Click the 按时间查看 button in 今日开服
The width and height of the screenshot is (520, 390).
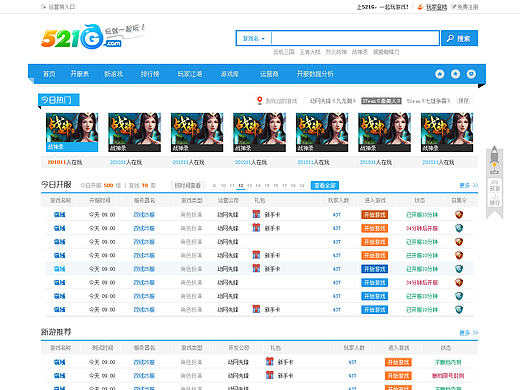tap(188, 185)
